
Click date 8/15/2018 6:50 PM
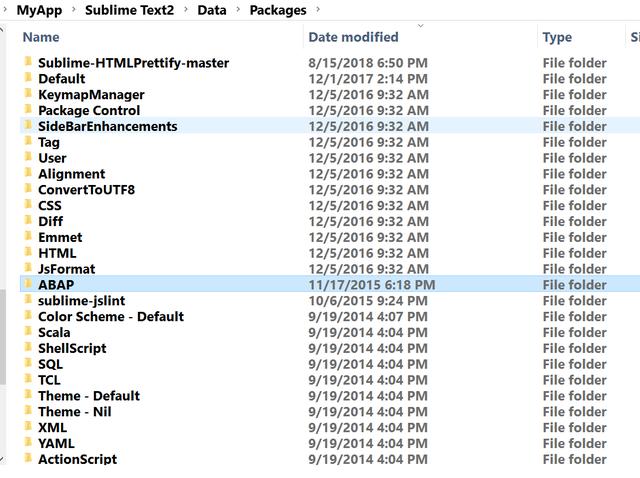[x=368, y=63]
